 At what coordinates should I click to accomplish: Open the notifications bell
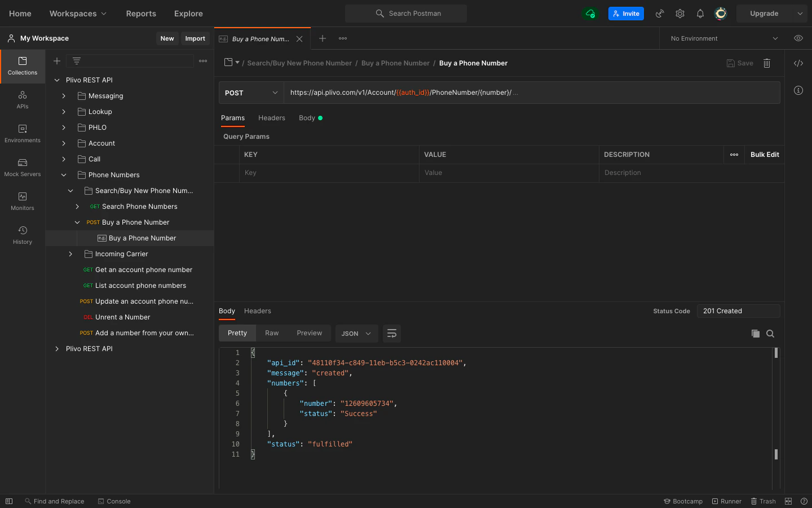tap(700, 14)
